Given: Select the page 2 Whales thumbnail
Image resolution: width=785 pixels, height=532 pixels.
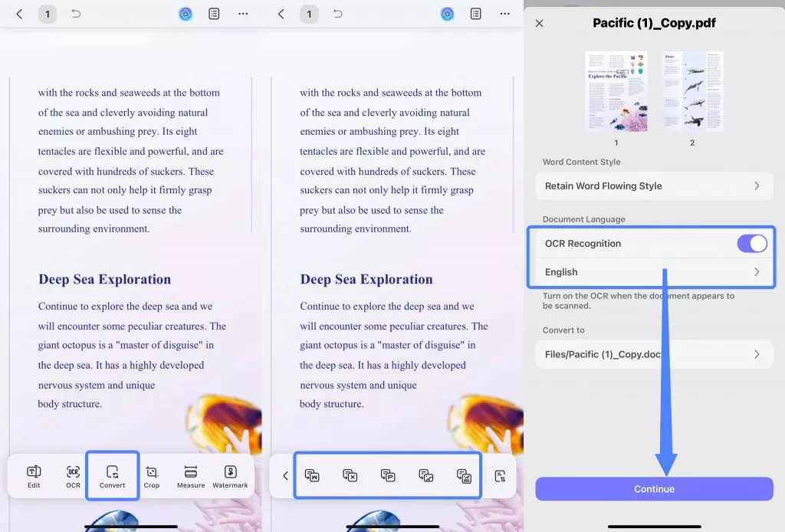Looking at the screenshot, I should 692,91.
